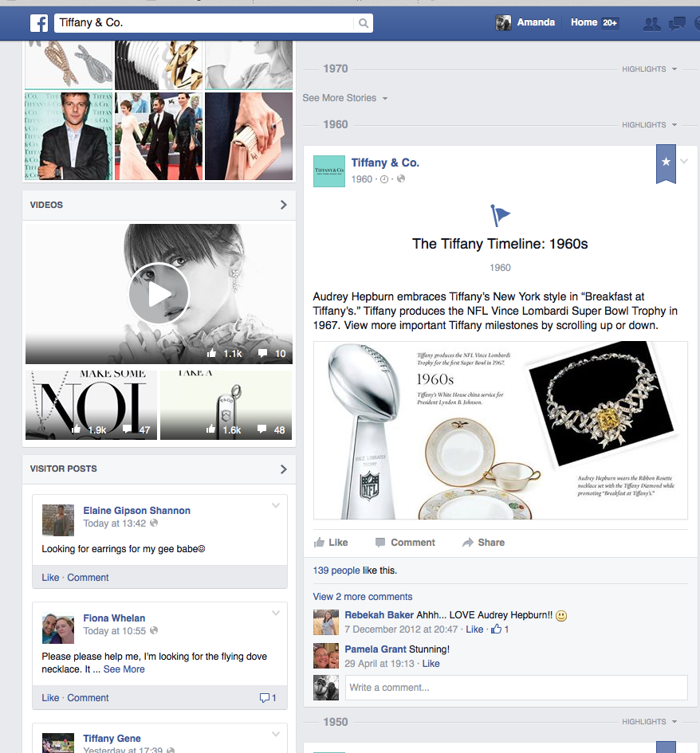The image size is (700, 753).
Task: Play the featured video
Action: [159, 294]
